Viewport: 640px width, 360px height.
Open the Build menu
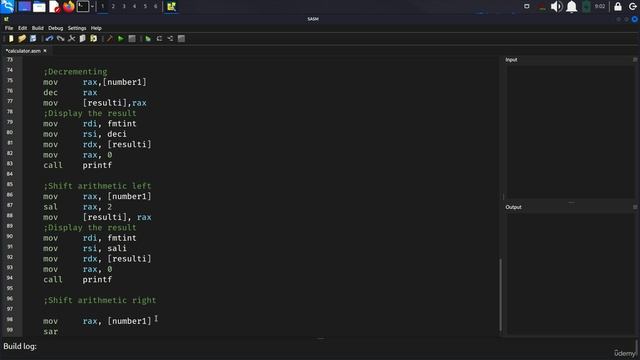38,28
